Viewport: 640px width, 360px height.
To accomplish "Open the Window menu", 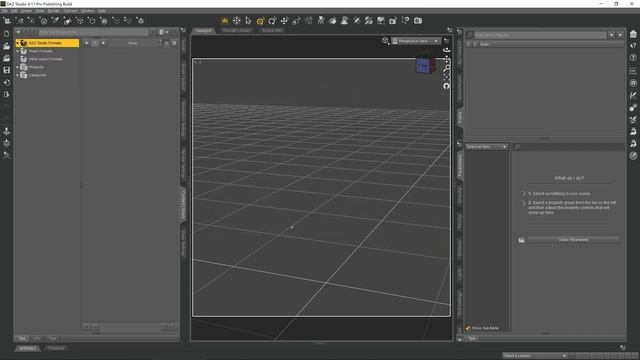I will pyautogui.click(x=87, y=11).
